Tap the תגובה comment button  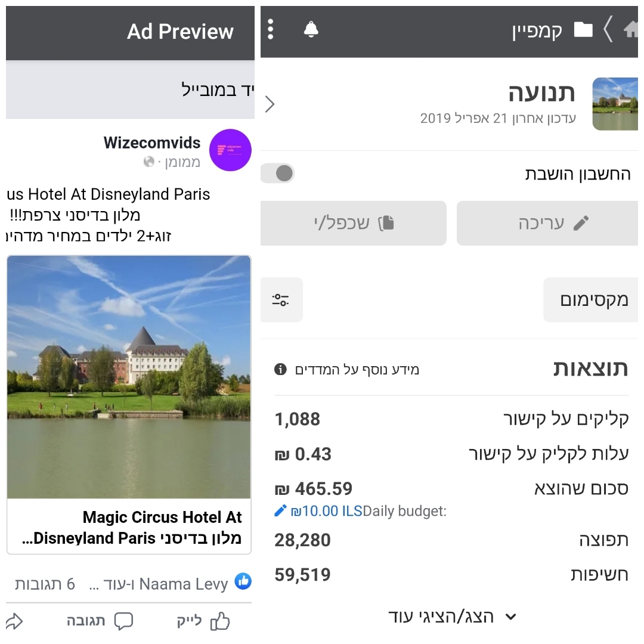coord(100,621)
